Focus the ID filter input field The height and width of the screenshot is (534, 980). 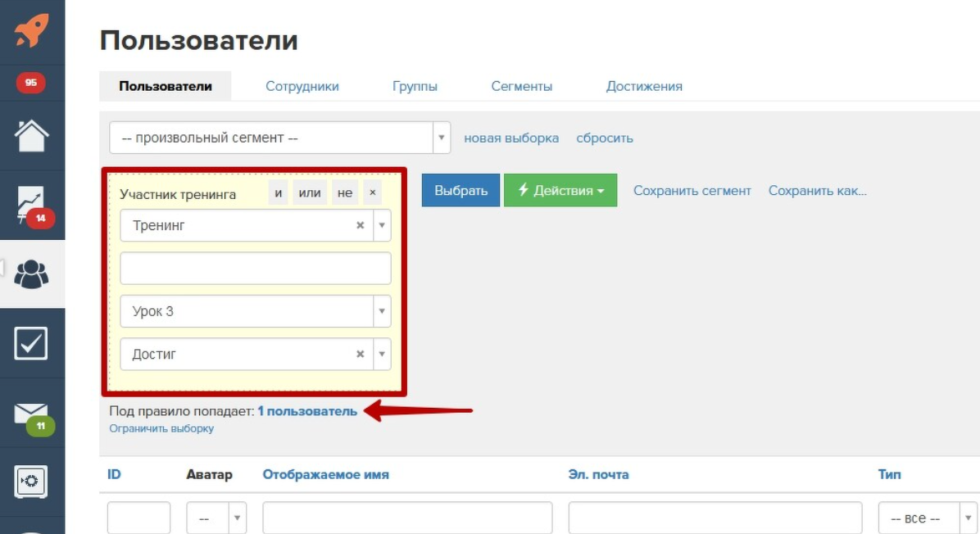138,518
